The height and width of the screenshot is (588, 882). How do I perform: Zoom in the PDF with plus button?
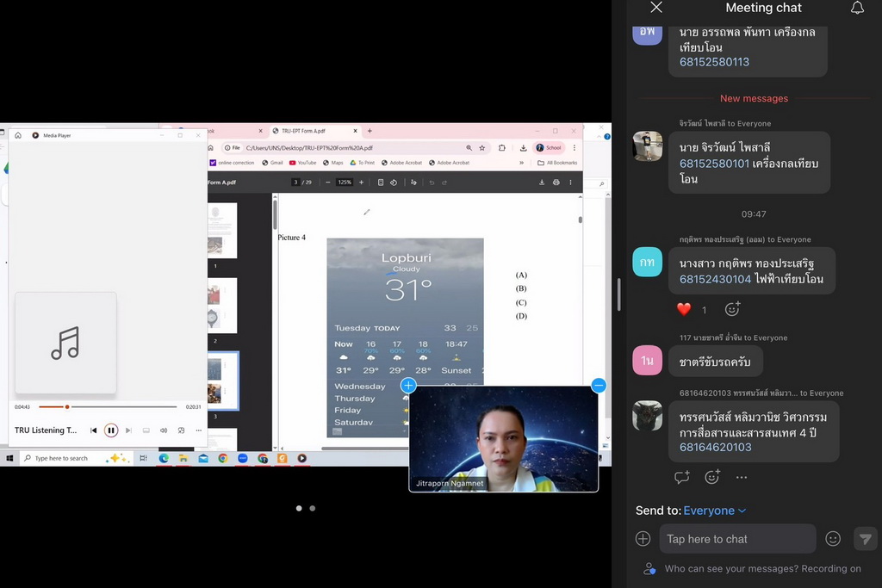point(361,183)
